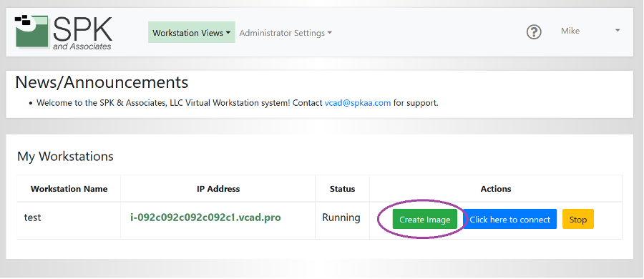Click the SPK and Associates logo
Viewport: 644px width, 279px height.
click(x=63, y=32)
